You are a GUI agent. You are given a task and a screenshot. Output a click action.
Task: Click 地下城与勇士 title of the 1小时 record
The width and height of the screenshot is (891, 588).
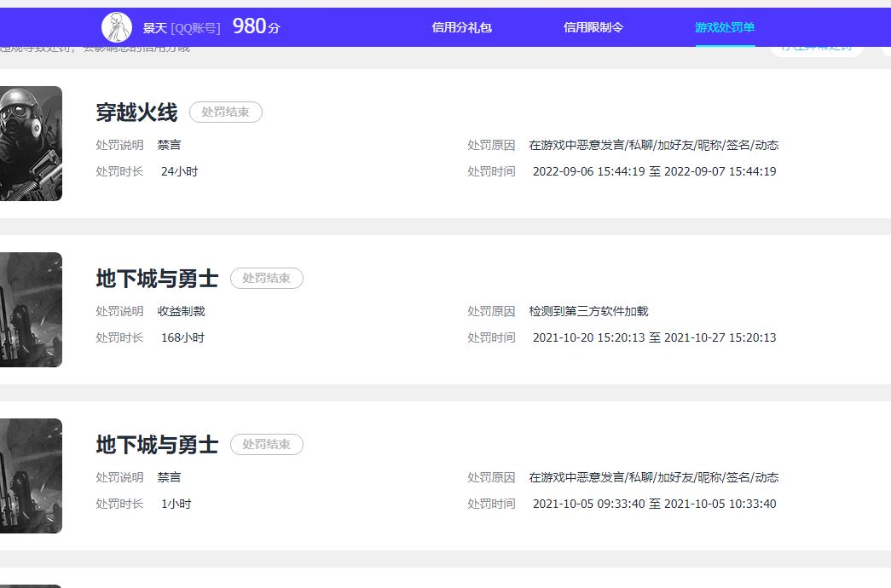[157, 445]
